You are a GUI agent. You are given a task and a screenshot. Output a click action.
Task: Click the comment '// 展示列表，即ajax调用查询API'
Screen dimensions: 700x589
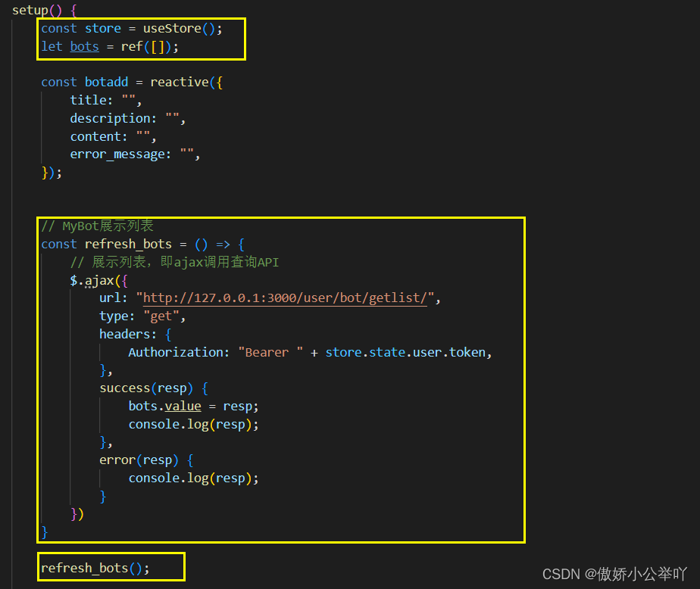click(x=174, y=262)
